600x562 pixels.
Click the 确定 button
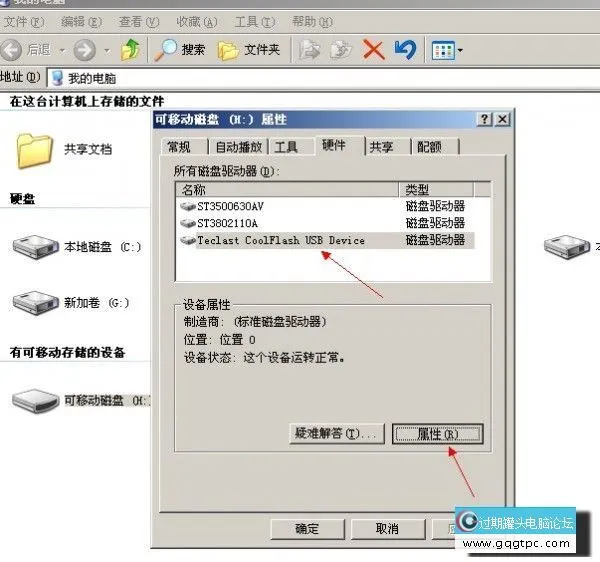pos(307,529)
